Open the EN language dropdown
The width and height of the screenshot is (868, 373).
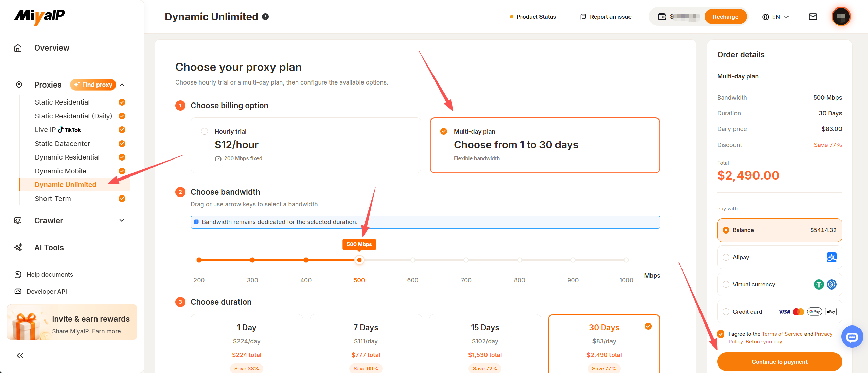click(776, 17)
